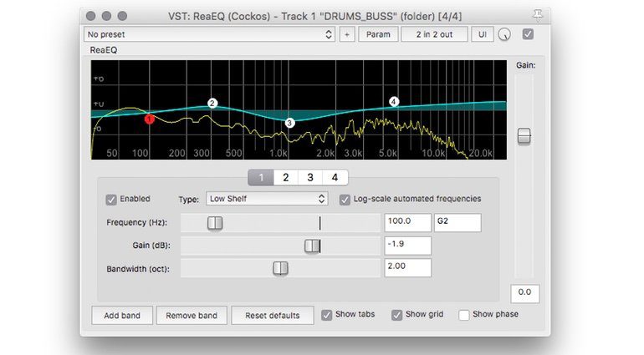Click the UI button

483,34
